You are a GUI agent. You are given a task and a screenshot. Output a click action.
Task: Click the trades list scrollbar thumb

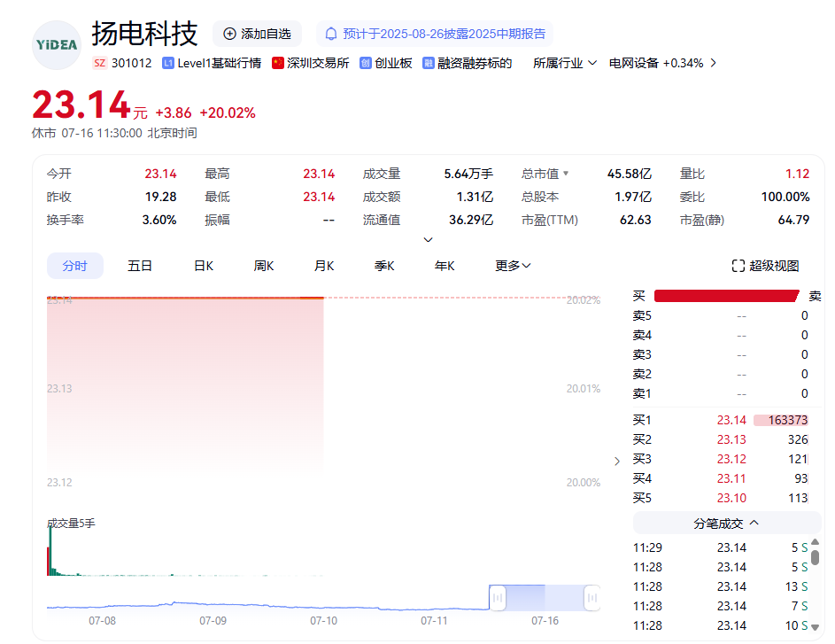tap(815, 557)
